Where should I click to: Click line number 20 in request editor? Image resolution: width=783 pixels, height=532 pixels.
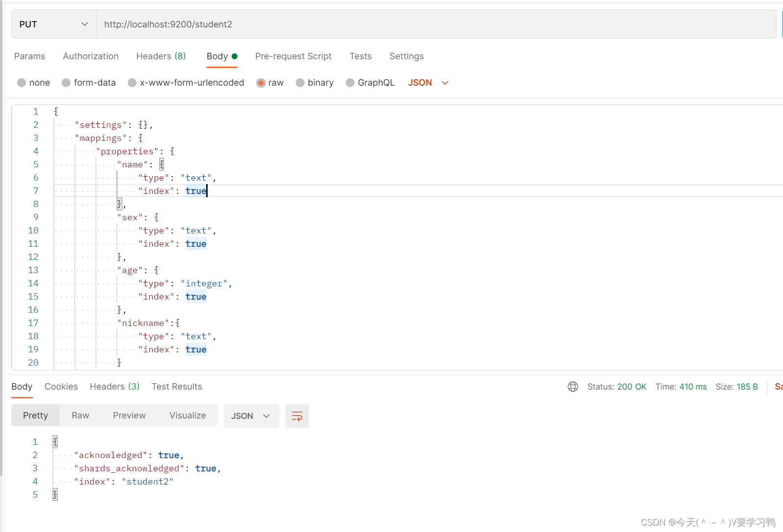(33, 363)
